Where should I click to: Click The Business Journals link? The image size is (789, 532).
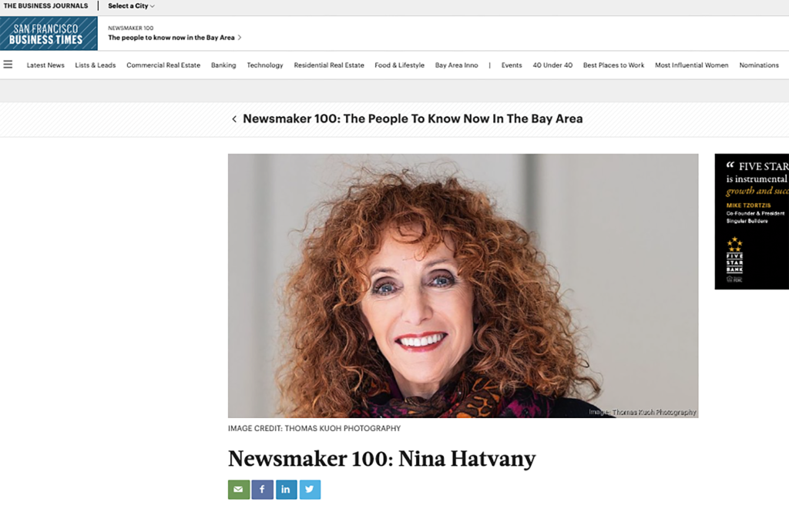click(45, 6)
